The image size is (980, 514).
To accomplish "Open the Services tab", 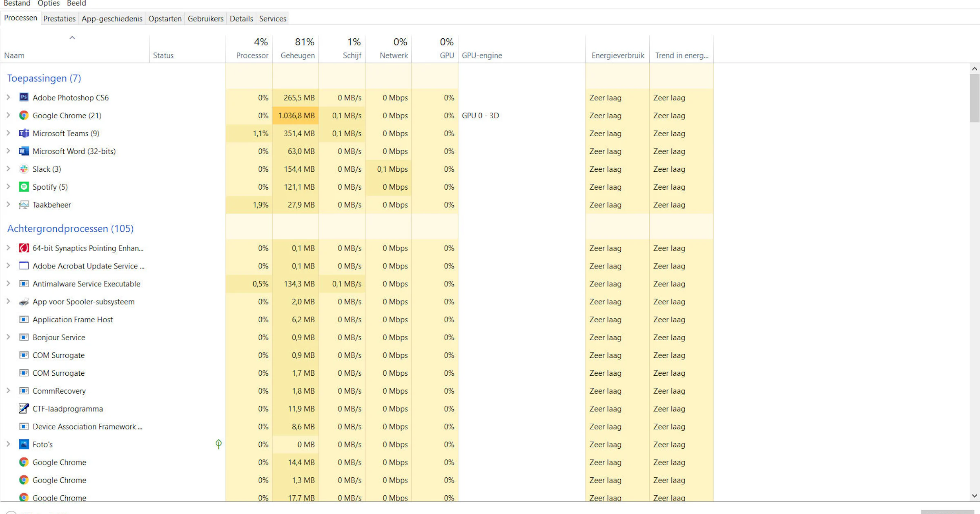I will (x=273, y=18).
